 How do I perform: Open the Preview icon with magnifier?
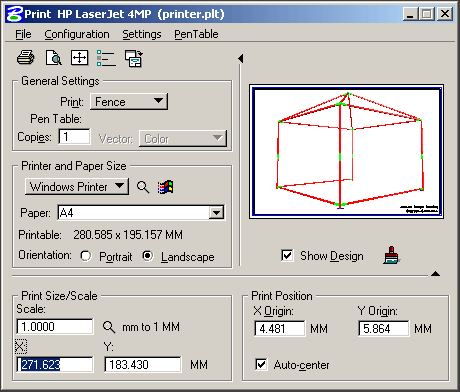click(x=53, y=58)
